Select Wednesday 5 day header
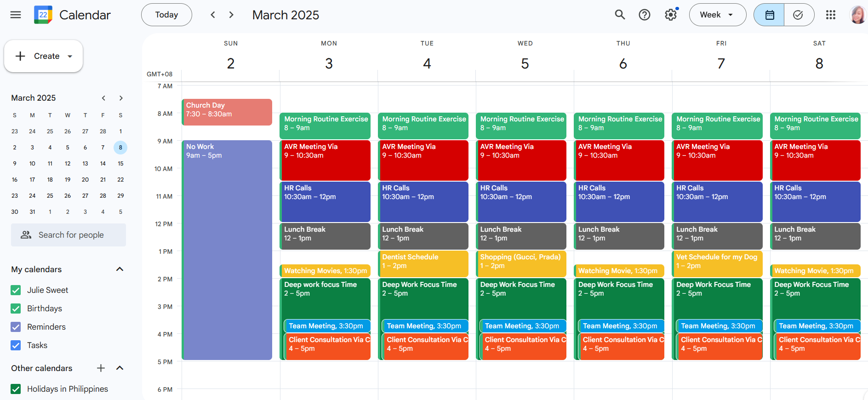This screenshot has width=868, height=400. coord(525,63)
